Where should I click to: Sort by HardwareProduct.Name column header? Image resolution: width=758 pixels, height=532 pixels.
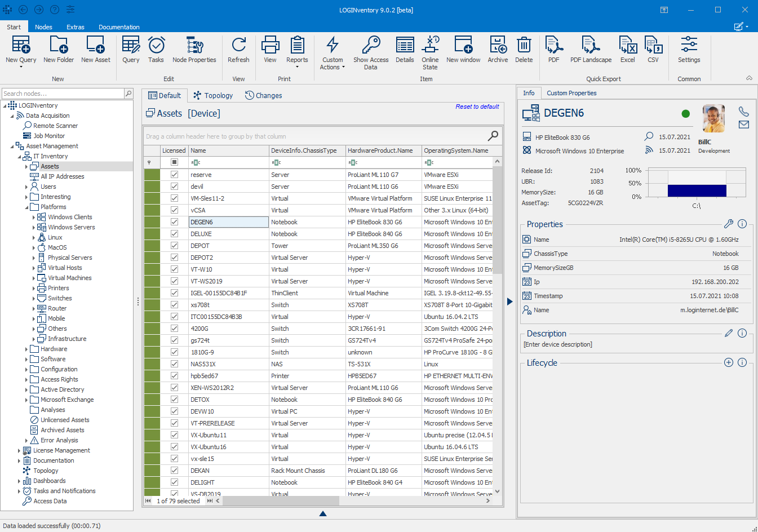point(384,150)
